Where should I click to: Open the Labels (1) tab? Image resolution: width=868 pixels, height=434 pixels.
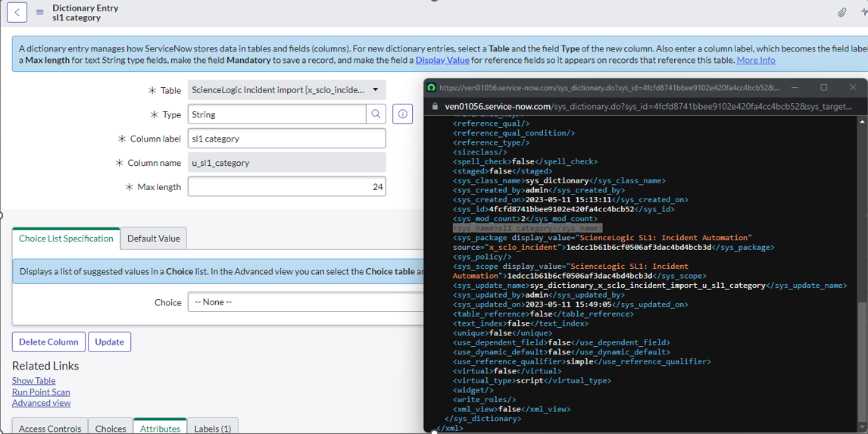tap(212, 428)
